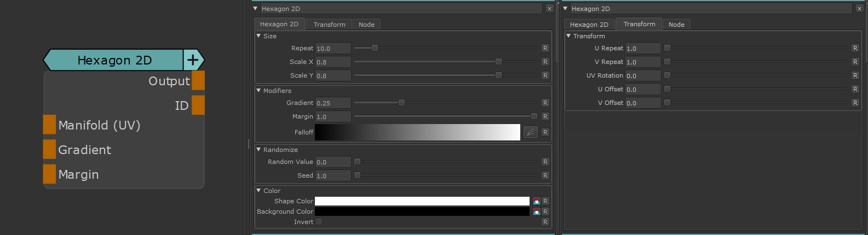Enable the Invert checkbox
This screenshot has height=235, width=868.
point(319,221)
